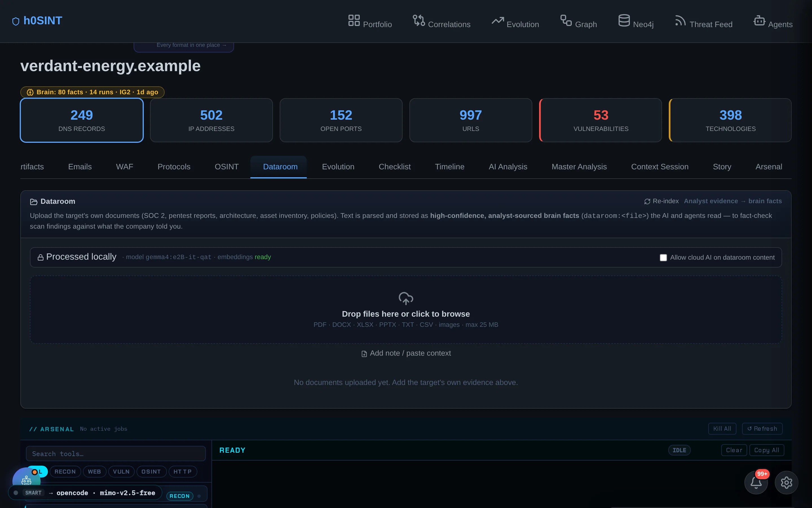Click the Clear output button

[734, 450]
